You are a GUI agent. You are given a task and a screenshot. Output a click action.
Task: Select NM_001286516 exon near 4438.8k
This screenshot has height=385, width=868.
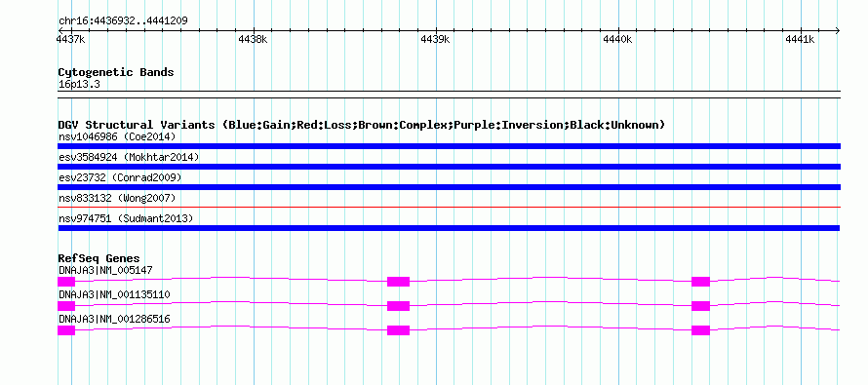(x=398, y=330)
